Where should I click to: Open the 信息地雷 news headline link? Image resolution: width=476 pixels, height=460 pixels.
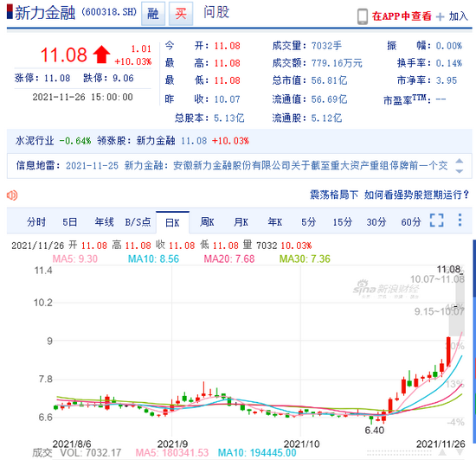tap(256, 165)
